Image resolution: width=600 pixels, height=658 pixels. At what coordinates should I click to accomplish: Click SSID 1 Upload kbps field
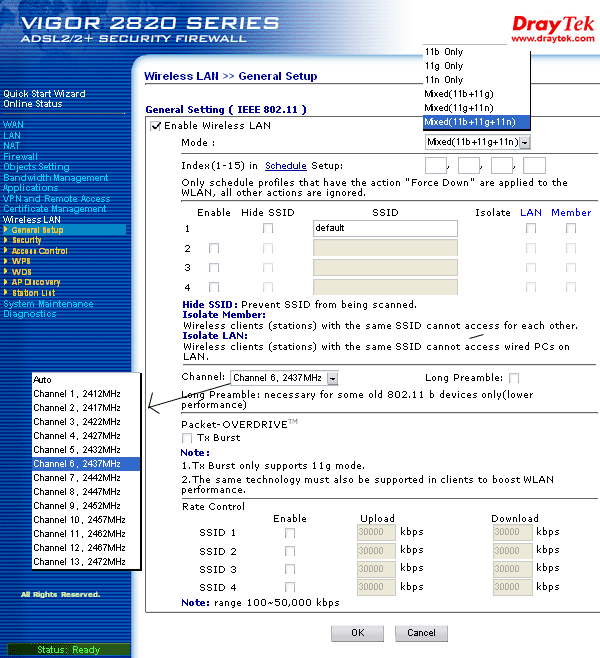(376, 532)
